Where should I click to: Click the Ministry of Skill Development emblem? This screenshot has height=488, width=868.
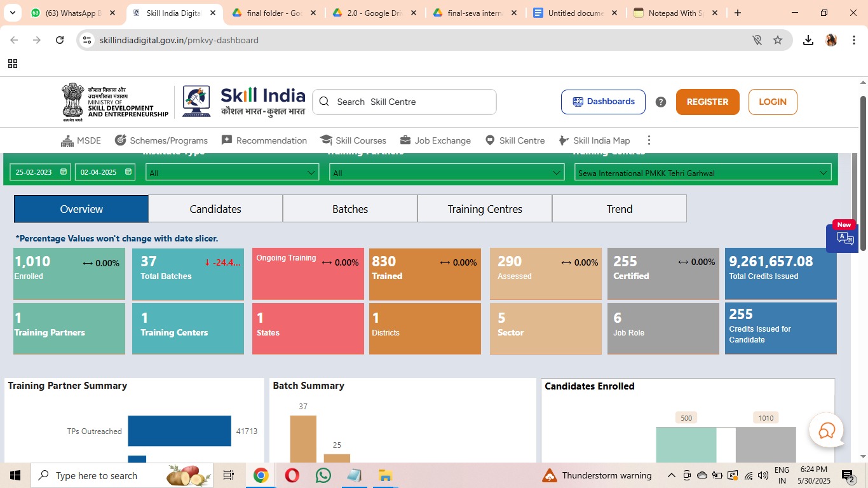click(115, 102)
